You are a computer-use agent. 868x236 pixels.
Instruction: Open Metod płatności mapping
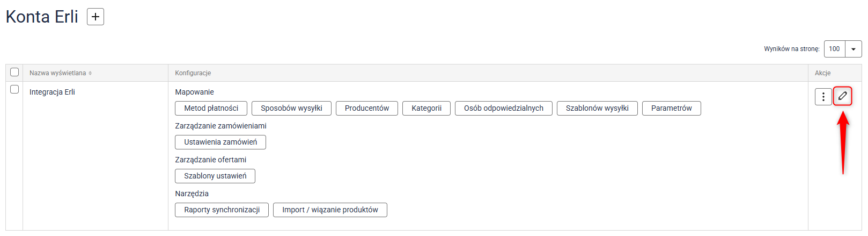pos(211,108)
